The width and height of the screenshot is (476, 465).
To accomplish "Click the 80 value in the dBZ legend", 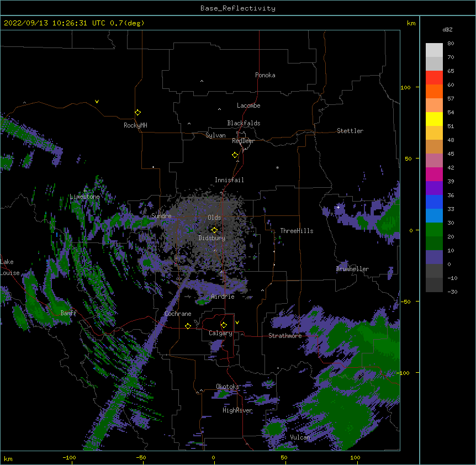I will point(451,44).
